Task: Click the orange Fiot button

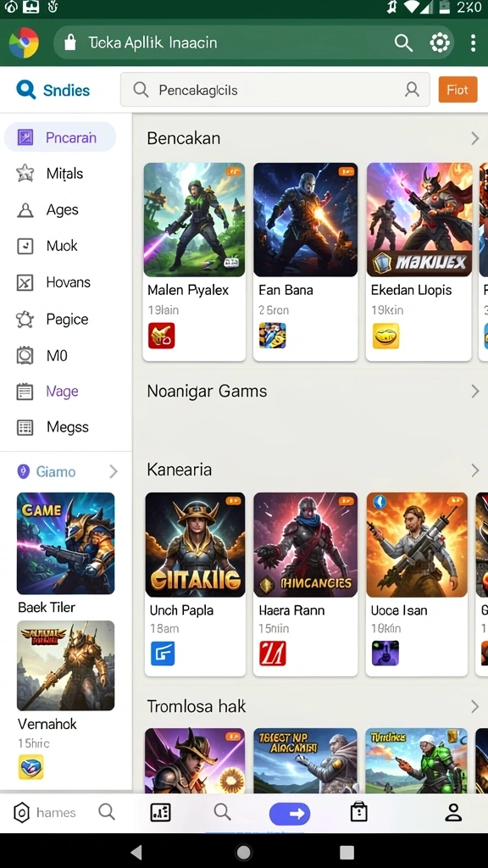Action: (x=457, y=90)
